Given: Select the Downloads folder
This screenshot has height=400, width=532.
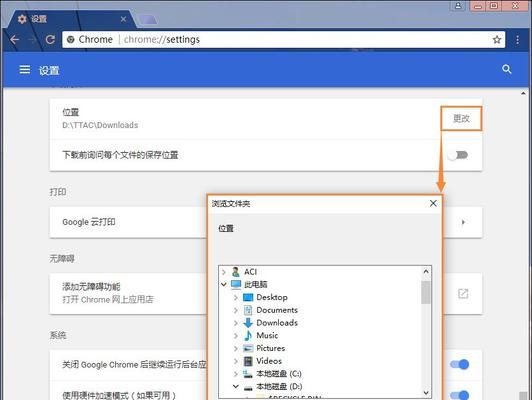Looking at the screenshot, I should coord(270,323).
